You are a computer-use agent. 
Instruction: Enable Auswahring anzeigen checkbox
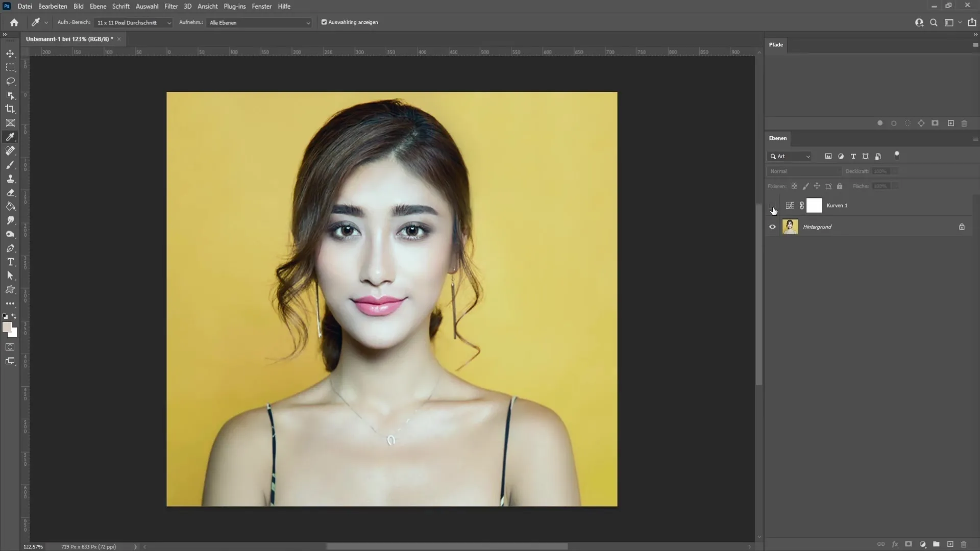pyautogui.click(x=323, y=22)
